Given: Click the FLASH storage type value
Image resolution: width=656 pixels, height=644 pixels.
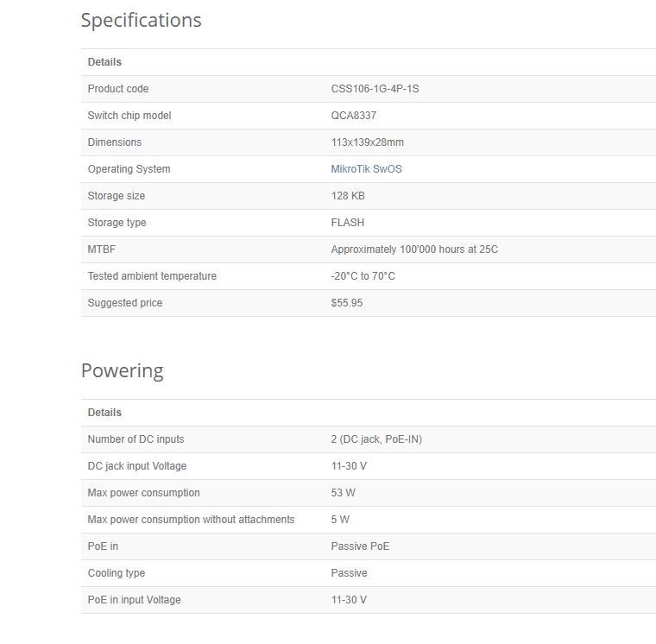Looking at the screenshot, I should coord(348,223).
